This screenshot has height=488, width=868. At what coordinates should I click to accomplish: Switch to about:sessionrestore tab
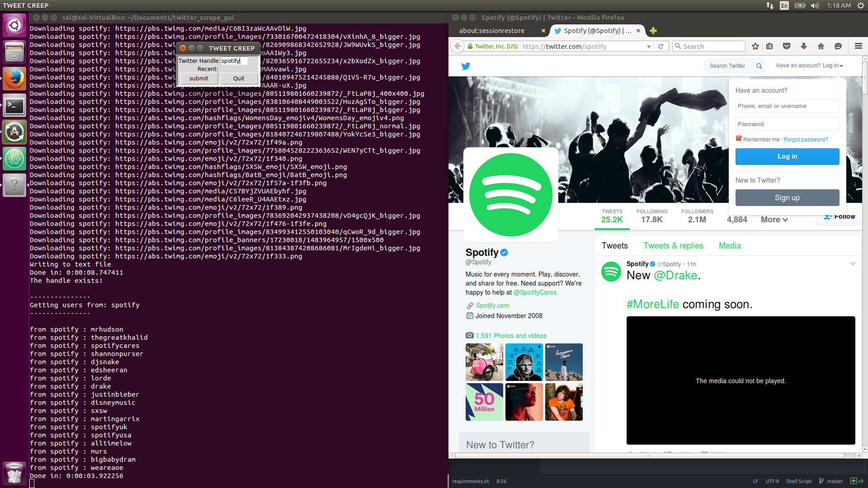[492, 31]
